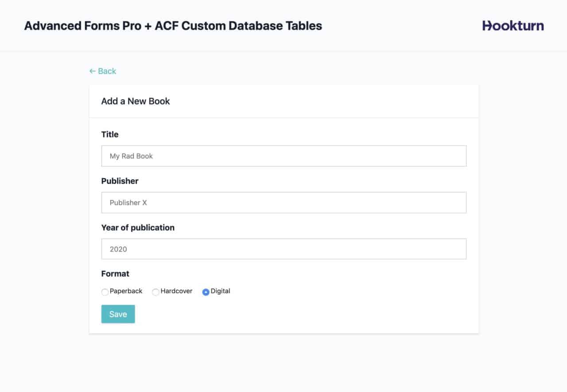Click the Title field label
Viewport: 567px width, 392px height.
click(109, 135)
